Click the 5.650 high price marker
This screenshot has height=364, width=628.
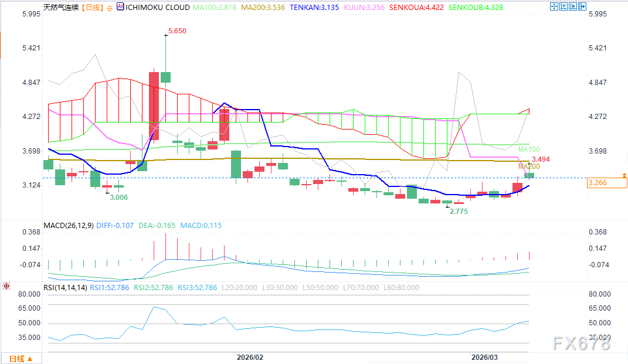click(176, 31)
